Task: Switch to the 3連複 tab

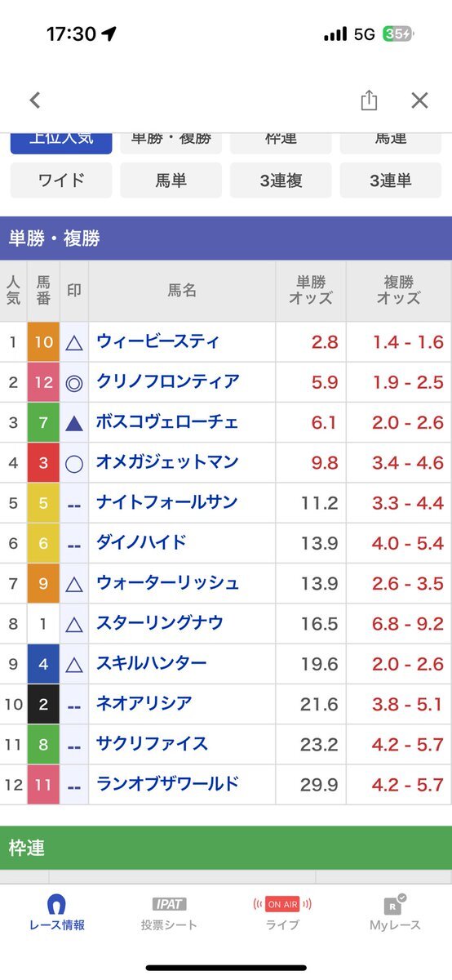Action: [x=281, y=180]
